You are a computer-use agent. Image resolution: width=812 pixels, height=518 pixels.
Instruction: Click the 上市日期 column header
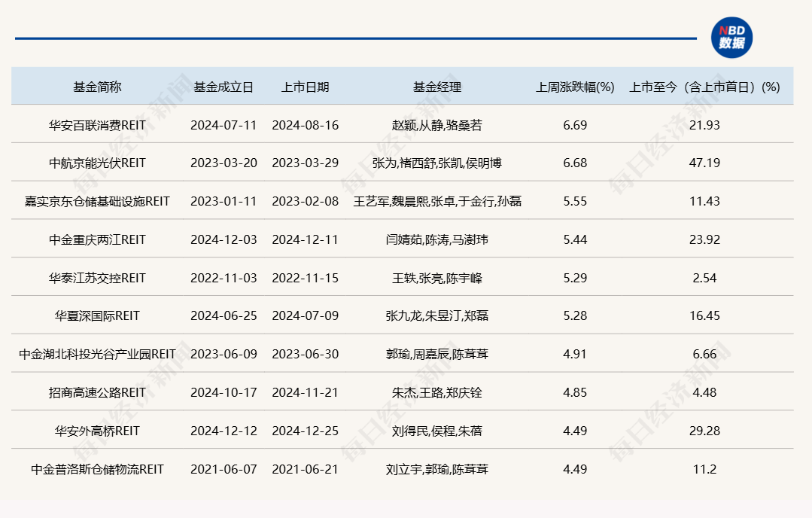pos(305,87)
